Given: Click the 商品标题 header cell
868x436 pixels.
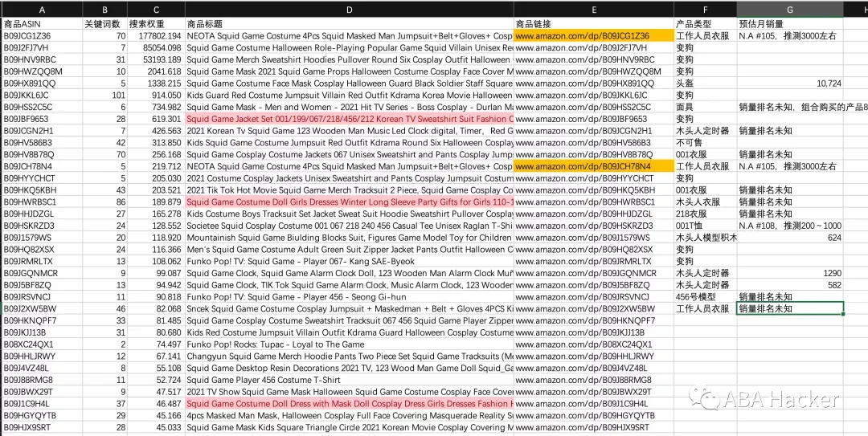Looking at the screenshot, I should coord(350,24).
